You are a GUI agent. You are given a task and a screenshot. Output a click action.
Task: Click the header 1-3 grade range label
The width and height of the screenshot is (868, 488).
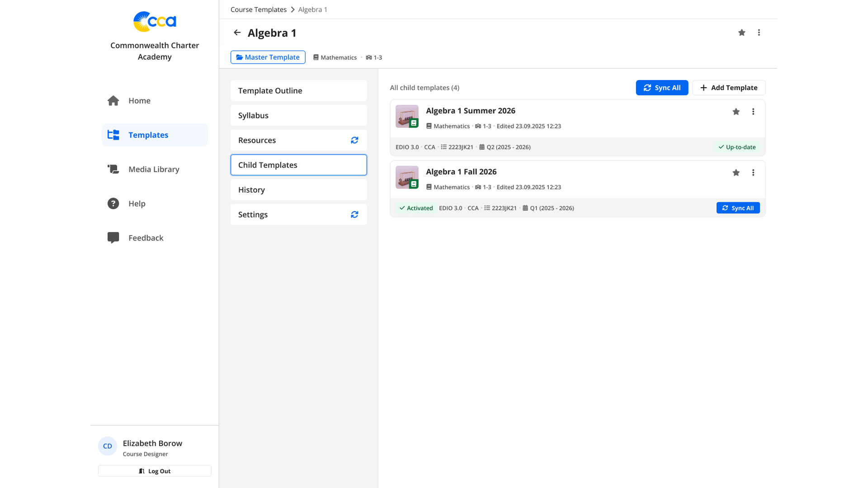tap(374, 57)
